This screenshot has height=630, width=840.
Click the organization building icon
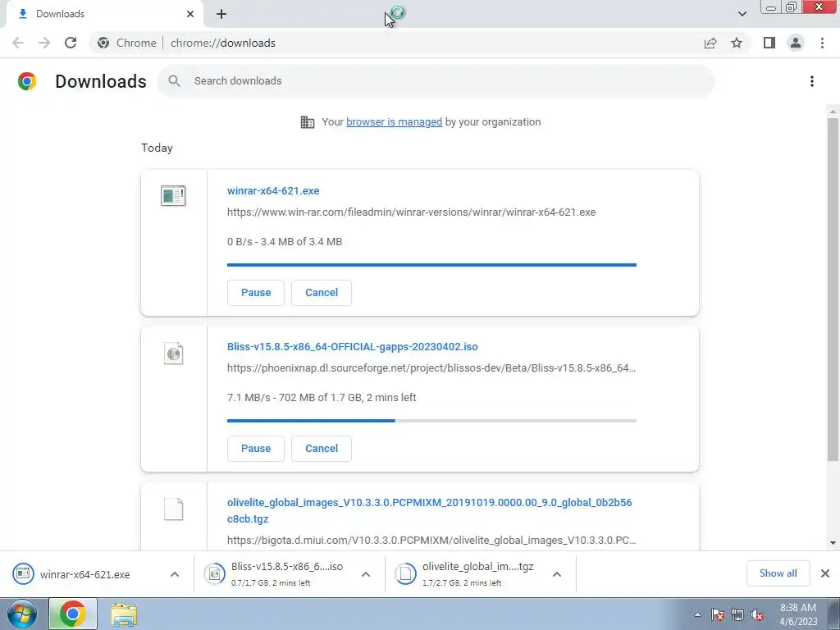(308, 122)
